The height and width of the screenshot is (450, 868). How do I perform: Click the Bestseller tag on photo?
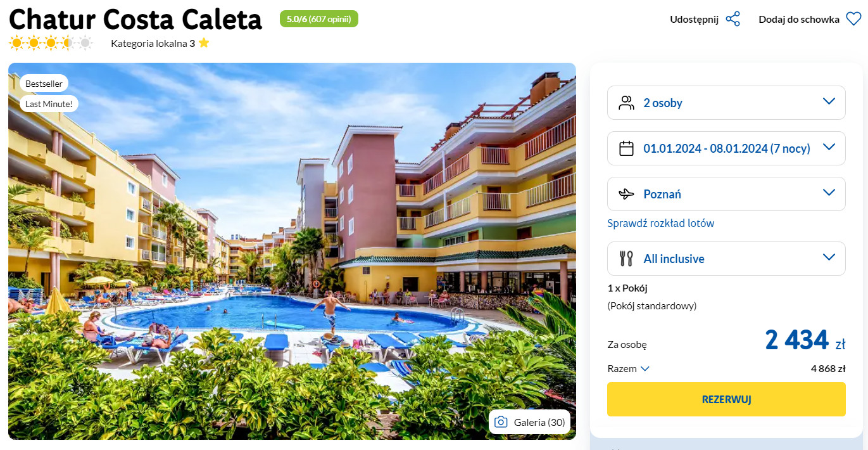pyautogui.click(x=44, y=83)
